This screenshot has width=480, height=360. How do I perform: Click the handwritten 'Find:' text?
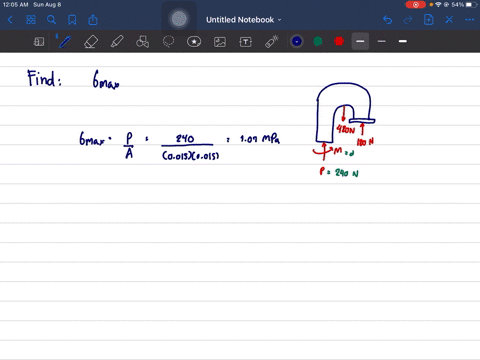44,78
